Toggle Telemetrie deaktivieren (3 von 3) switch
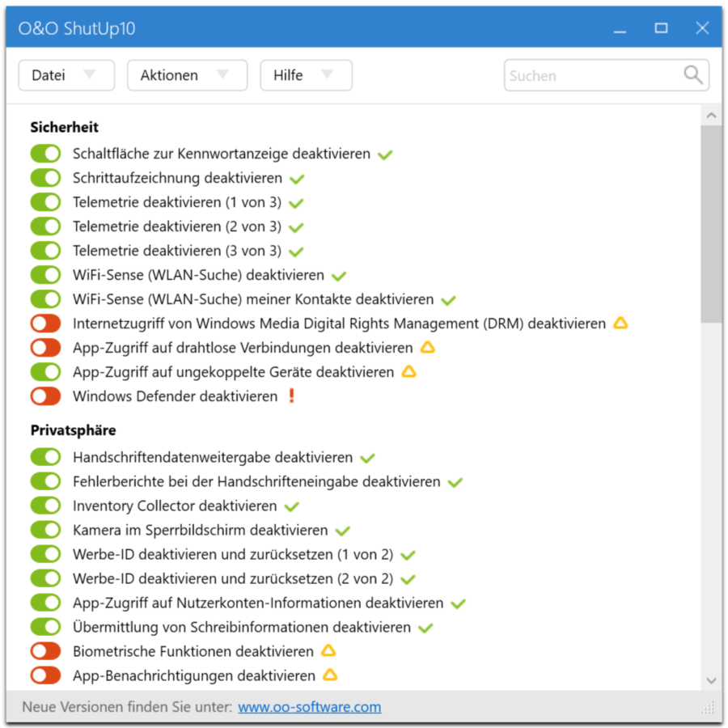This screenshot has height=728, width=728. pyautogui.click(x=45, y=251)
